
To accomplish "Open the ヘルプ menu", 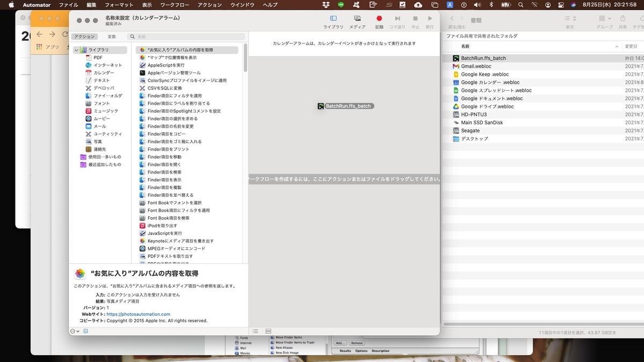I will point(270,5).
